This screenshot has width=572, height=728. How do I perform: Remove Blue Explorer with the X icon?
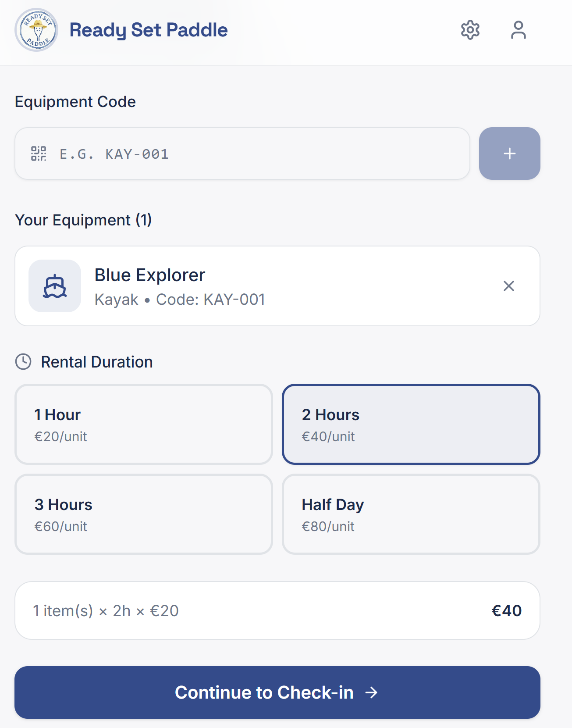tap(508, 286)
